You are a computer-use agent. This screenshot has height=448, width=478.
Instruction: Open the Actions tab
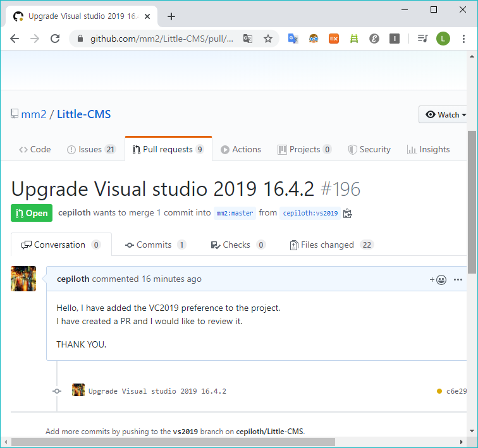click(x=241, y=150)
